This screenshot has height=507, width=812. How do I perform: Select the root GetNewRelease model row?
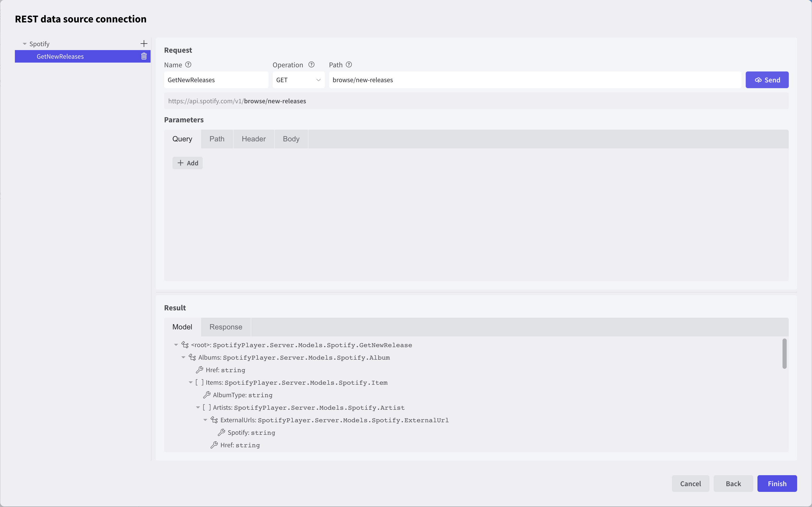click(302, 345)
